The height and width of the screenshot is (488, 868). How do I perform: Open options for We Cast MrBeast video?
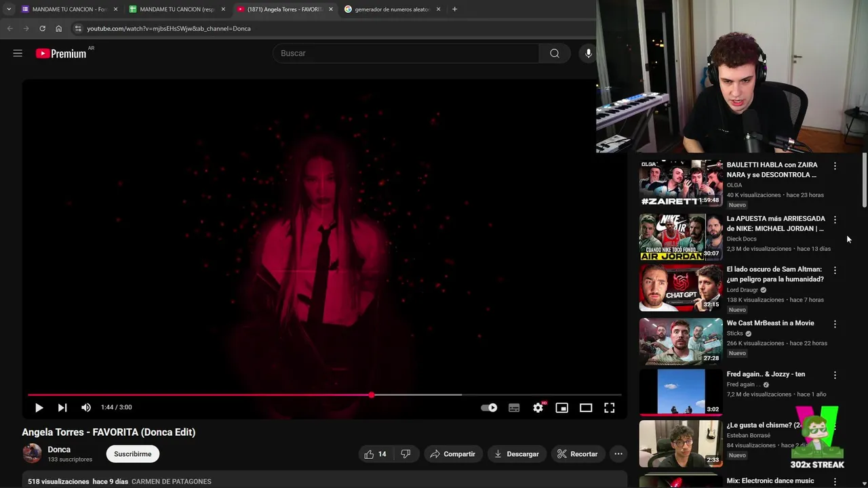point(835,324)
